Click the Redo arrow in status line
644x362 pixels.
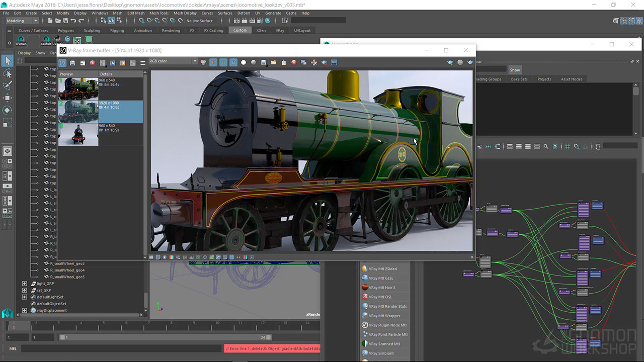point(82,21)
